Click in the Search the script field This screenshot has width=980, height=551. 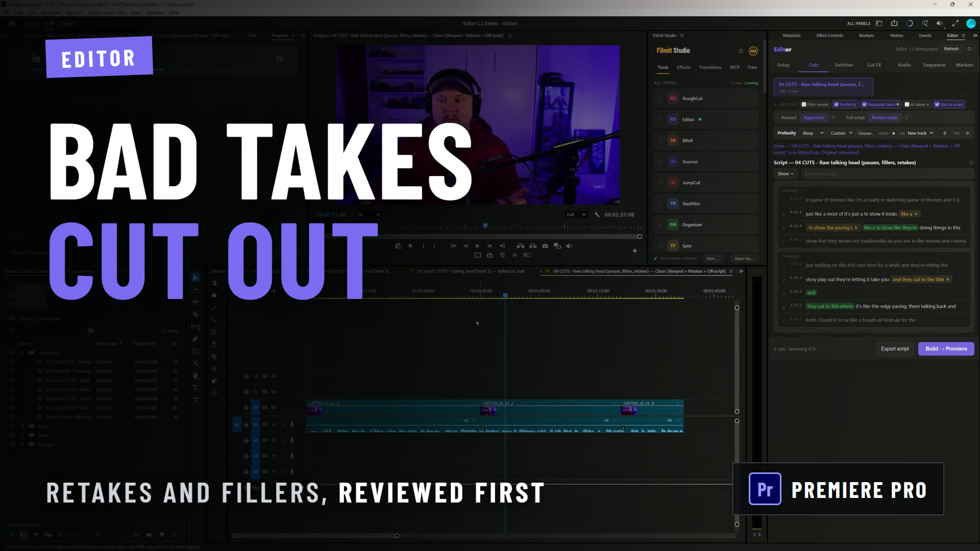tap(887, 174)
